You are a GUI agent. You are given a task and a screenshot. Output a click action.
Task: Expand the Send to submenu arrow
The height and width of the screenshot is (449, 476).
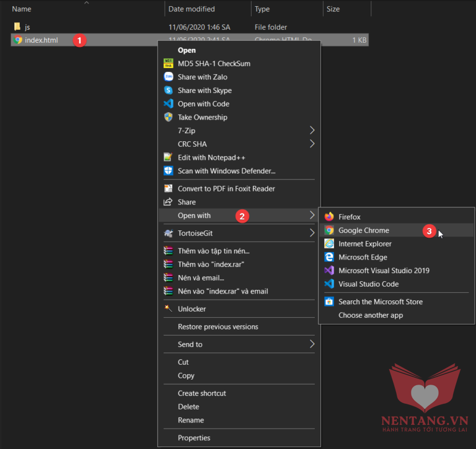point(312,344)
